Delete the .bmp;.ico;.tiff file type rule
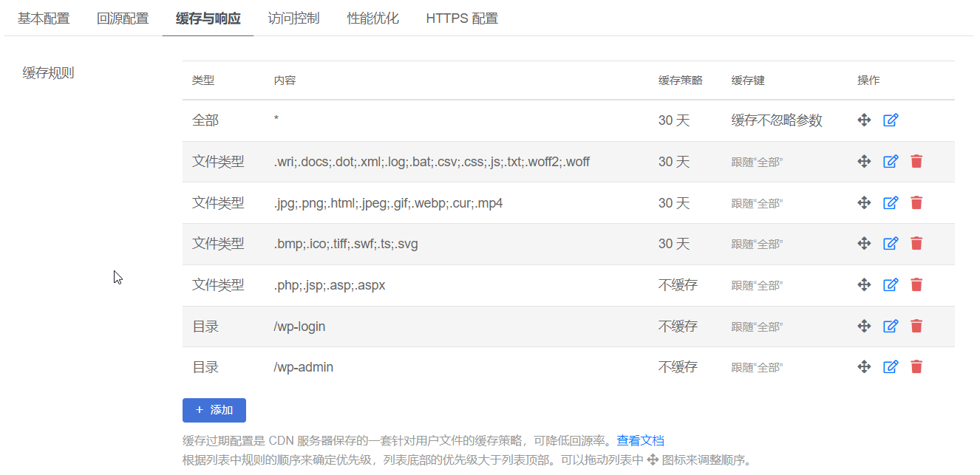980x475 pixels. point(916,243)
